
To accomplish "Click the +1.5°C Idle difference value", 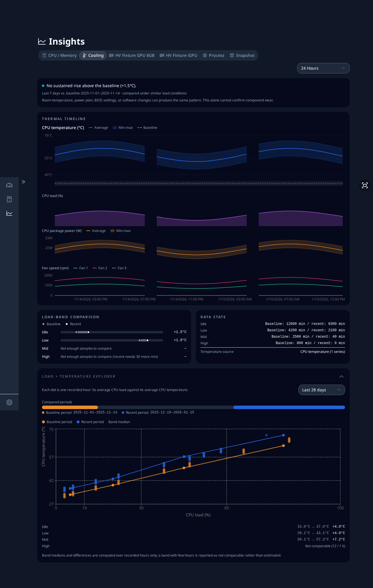I will (180, 332).
